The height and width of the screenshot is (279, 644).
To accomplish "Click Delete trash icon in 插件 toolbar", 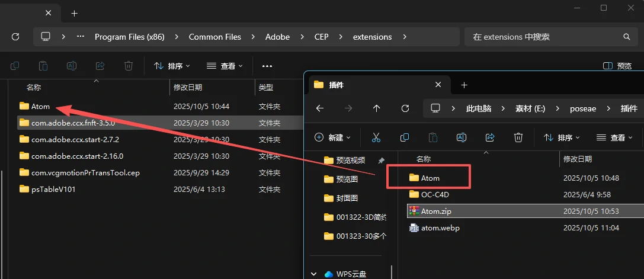I will (x=518, y=137).
